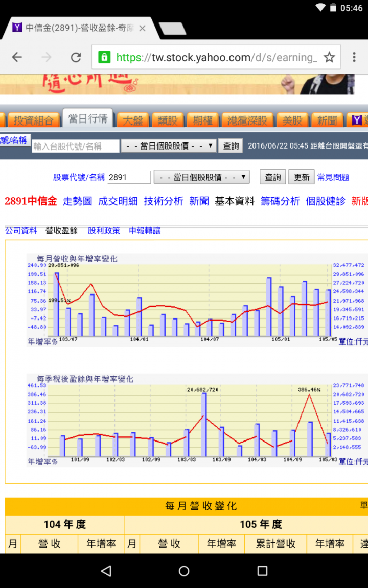Tap Android home navigation button
Viewport: 368px width, 588px height.
pos(184,571)
